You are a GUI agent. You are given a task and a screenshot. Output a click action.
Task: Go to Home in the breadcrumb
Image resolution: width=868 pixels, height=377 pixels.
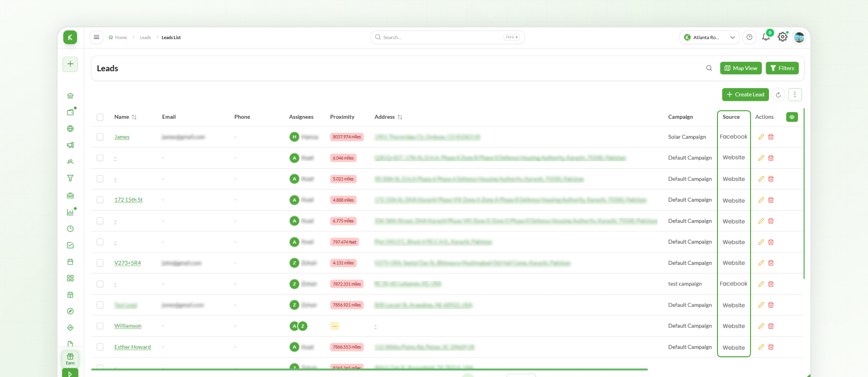(x=118, y=37)
